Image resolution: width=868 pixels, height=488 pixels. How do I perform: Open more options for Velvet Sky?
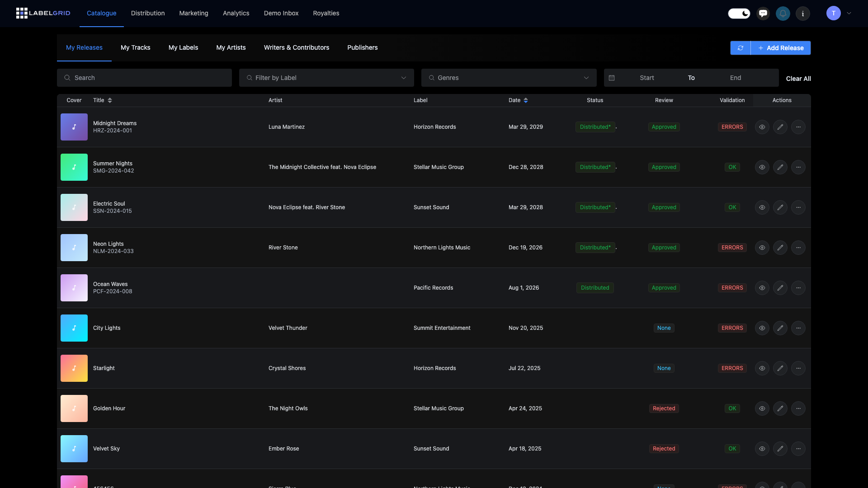click(798, 449)
